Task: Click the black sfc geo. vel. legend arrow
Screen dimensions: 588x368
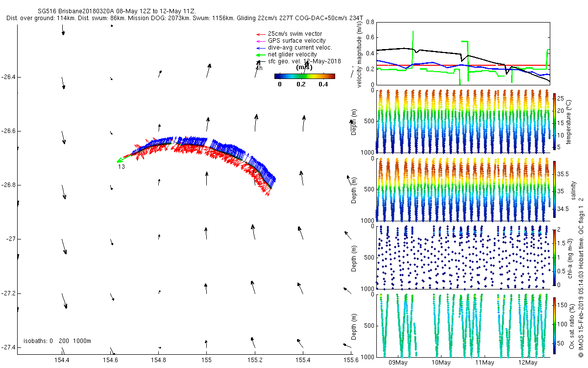Action: [x=261, y=62]
